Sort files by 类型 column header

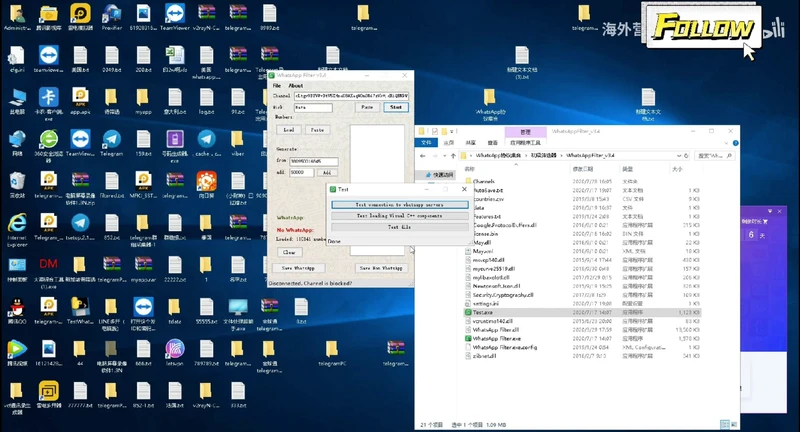(x=627, y=169)
